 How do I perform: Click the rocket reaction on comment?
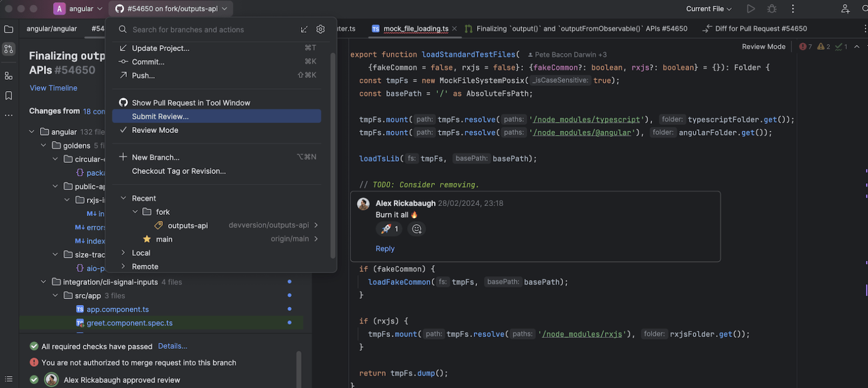pyautogui.click(x=389, y=229)
